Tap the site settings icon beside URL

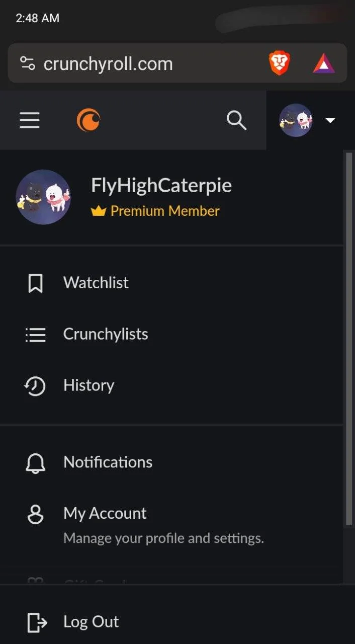[x=27, y=63]
